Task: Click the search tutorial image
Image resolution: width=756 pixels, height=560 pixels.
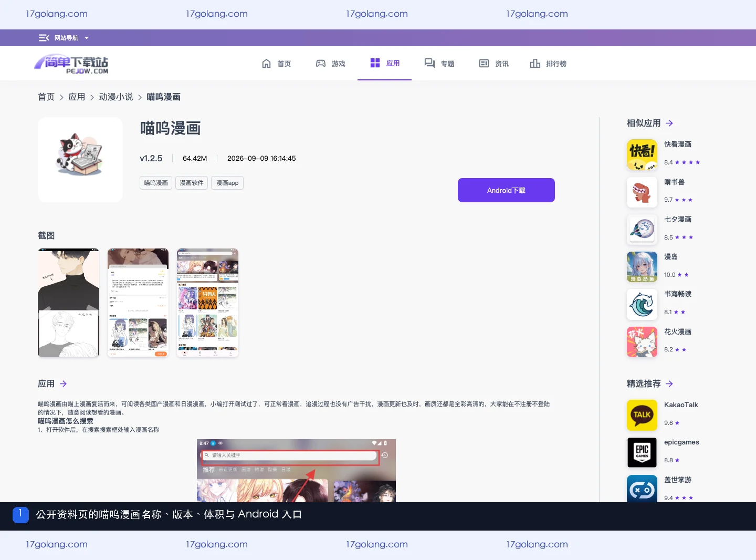Action: (x=296, y=471)
